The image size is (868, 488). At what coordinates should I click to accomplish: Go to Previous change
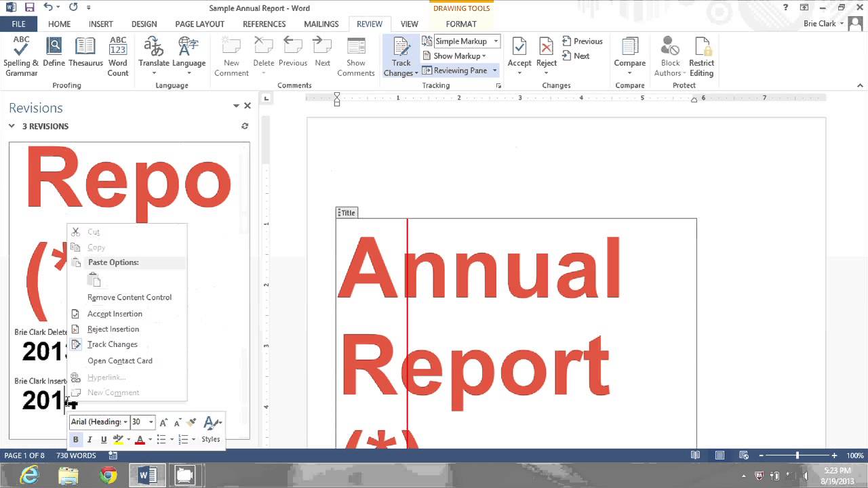pos(583,41)
